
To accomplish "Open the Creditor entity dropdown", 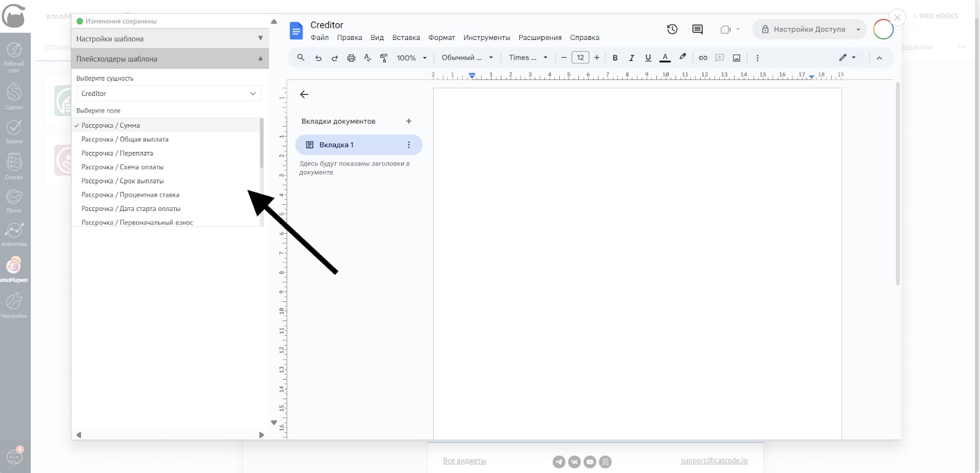I will click(169, 93).
